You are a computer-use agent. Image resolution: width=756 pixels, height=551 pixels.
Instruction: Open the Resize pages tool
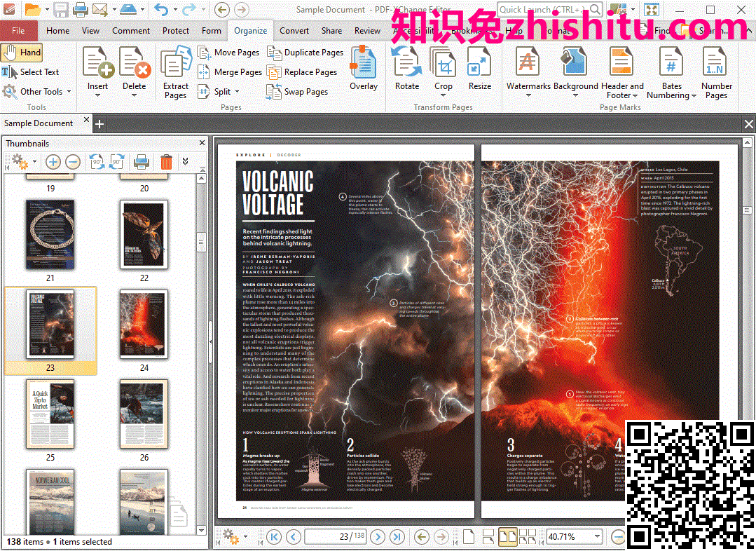480,69
